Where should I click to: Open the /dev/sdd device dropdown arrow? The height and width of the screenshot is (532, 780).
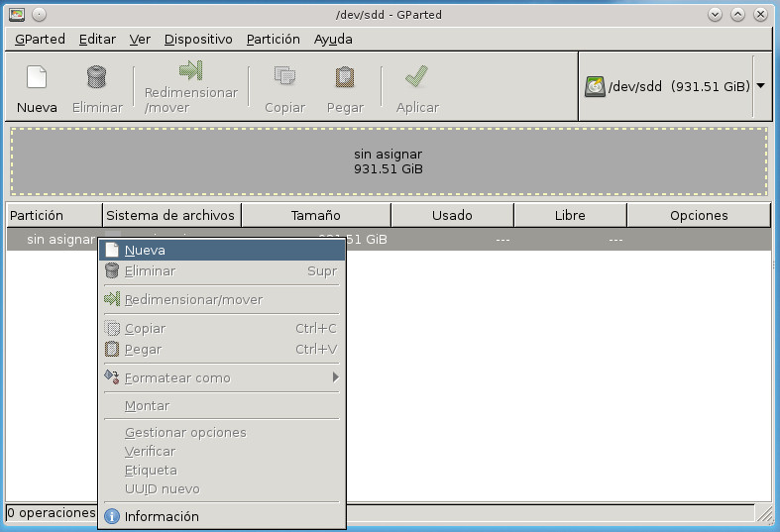coord(760,86)
